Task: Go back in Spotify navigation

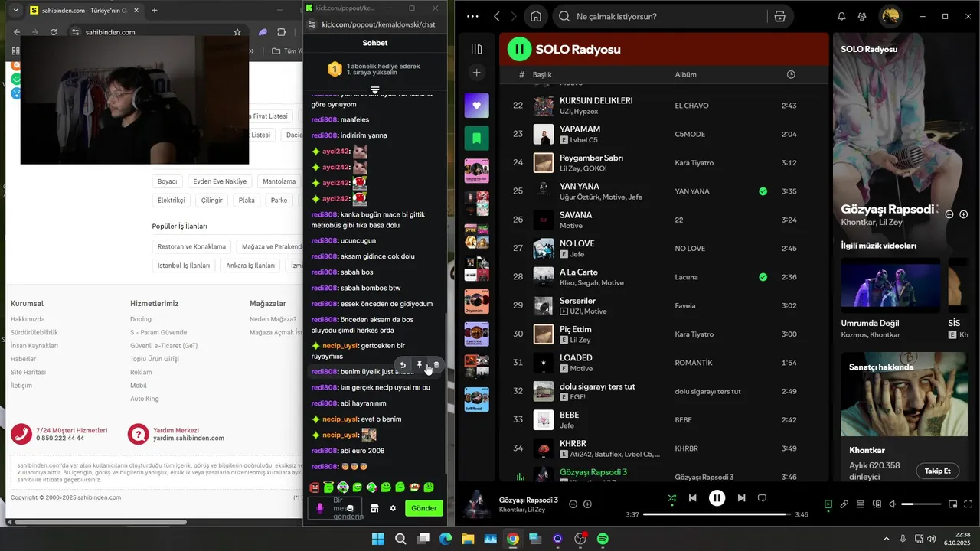Action: pyautogui.click(x=496, y=16)
